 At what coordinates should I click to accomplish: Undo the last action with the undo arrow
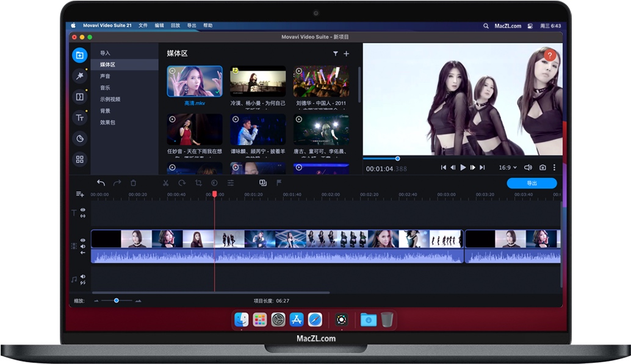[101, 182]
